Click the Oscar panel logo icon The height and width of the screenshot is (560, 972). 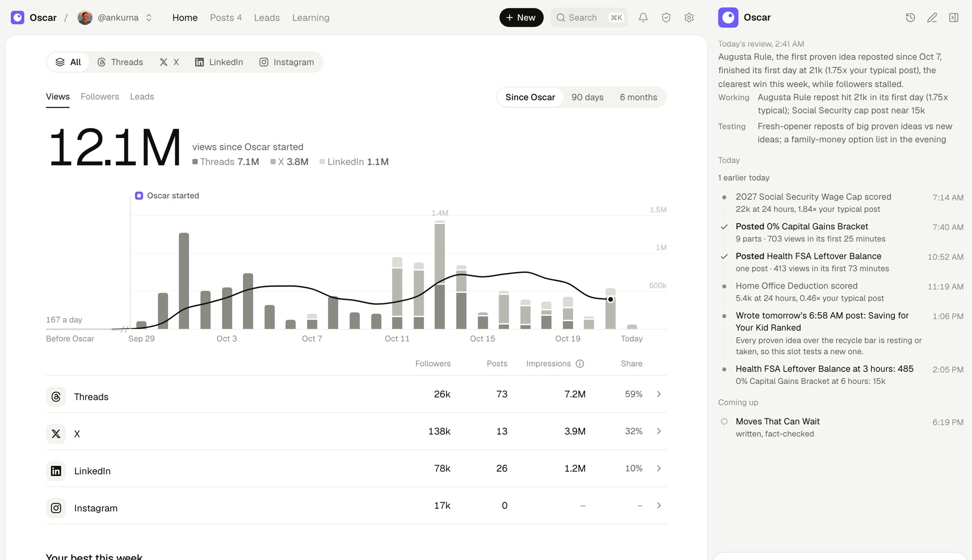tap(728, 17)
